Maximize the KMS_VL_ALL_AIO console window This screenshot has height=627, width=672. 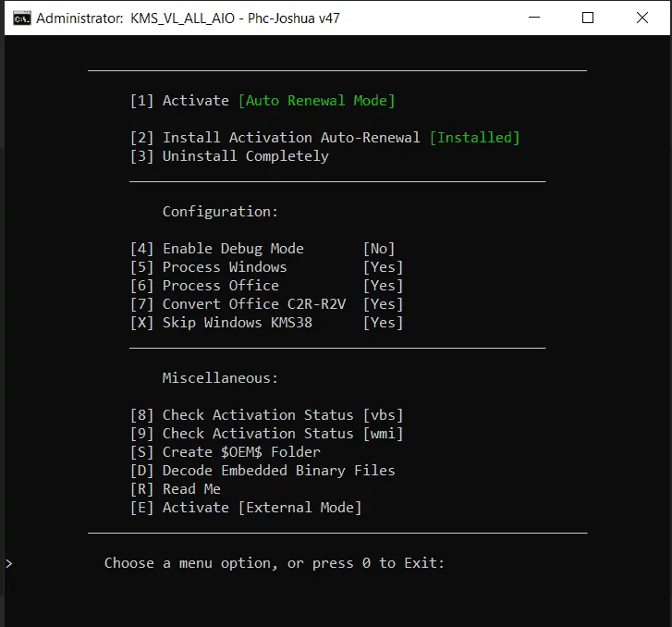coord(588,18)
